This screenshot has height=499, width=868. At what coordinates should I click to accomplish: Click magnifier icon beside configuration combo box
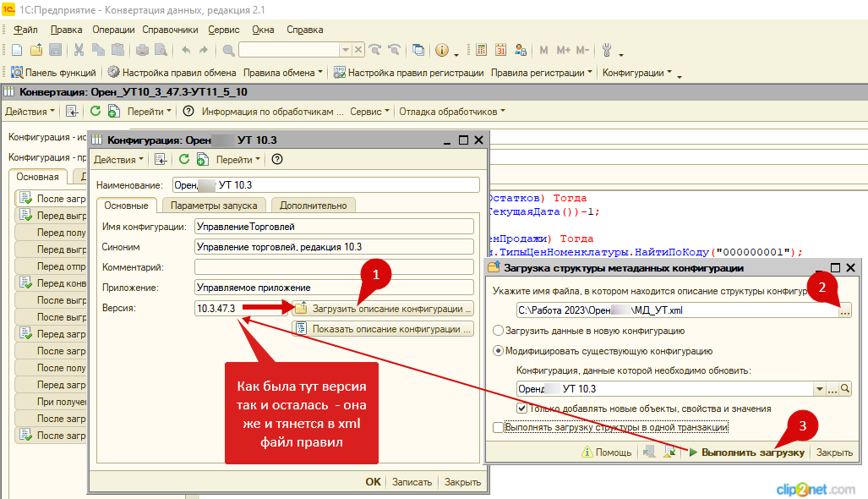(844, 389)
